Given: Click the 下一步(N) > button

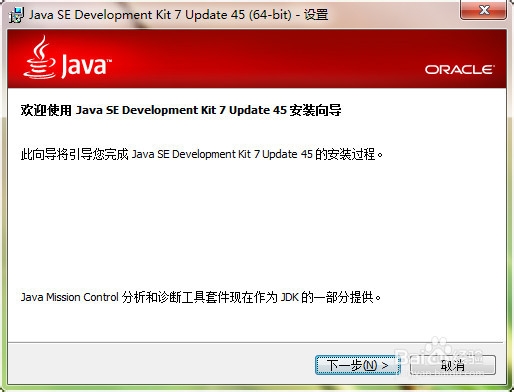Looking at the screenshot, I should [x=357, y=365].
